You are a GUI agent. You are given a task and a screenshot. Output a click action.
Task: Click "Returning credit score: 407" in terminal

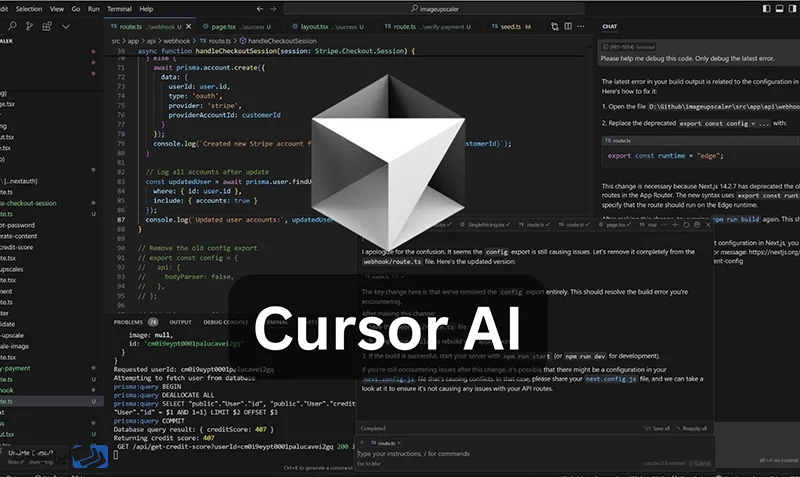(x=164, y=438)
